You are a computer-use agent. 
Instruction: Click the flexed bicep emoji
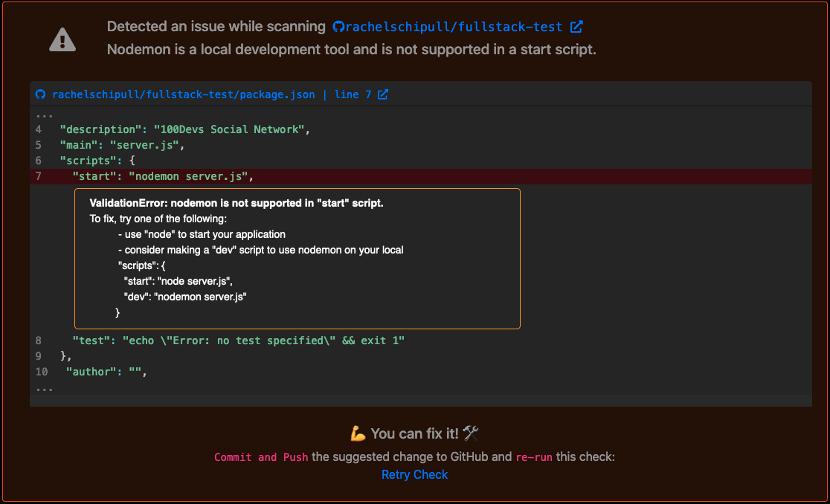click(358, 433)
